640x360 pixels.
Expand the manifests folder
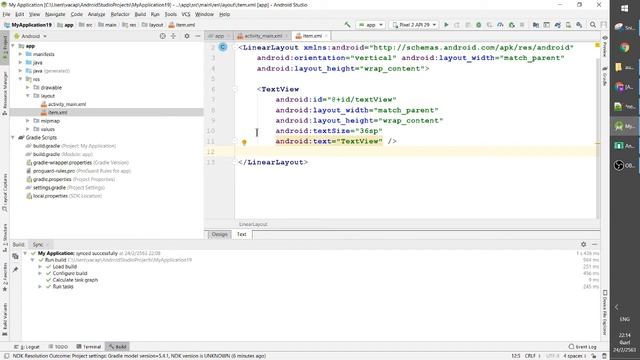20,54
